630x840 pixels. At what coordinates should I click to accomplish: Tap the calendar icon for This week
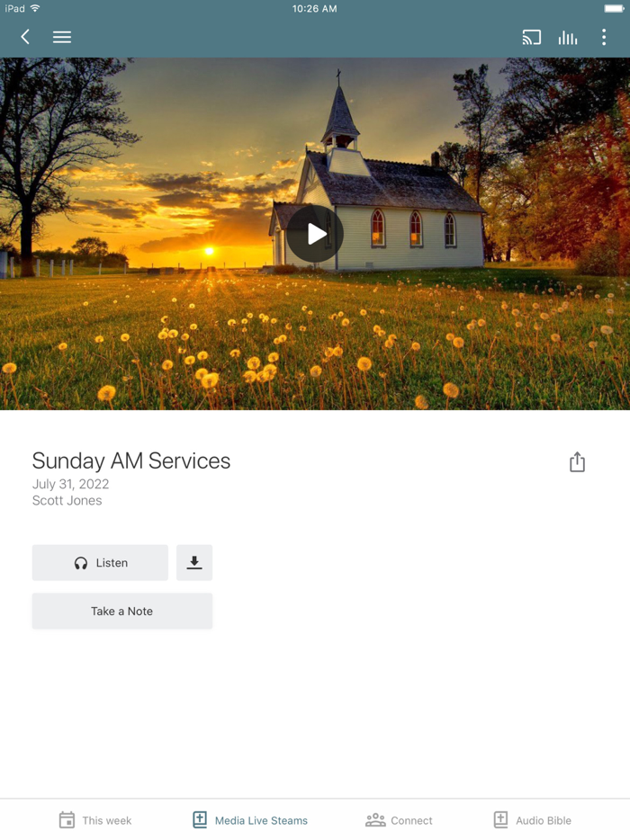(x=67, y=820)
